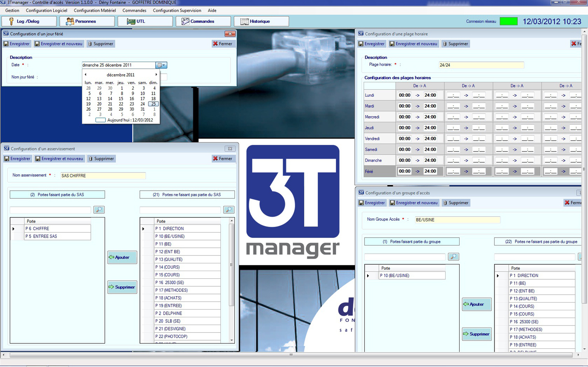Click Enregistrer et nouveau in plage horaire window
Image resolution: width=588 pixels, height=367 pixels.
pos(413,44)
